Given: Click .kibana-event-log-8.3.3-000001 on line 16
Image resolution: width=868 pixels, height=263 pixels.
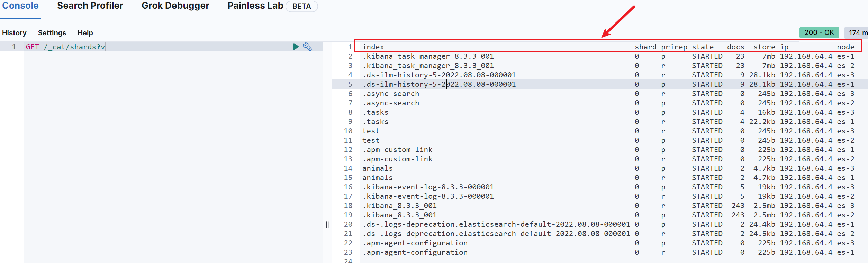Looking at the screenshot, I should click(428, 187).
